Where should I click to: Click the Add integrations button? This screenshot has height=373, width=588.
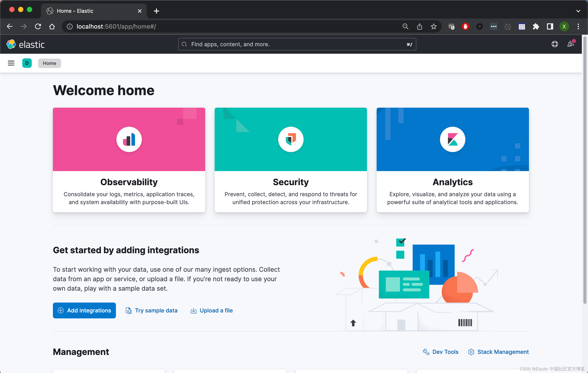pyautogui.click(x=84, y=310)
